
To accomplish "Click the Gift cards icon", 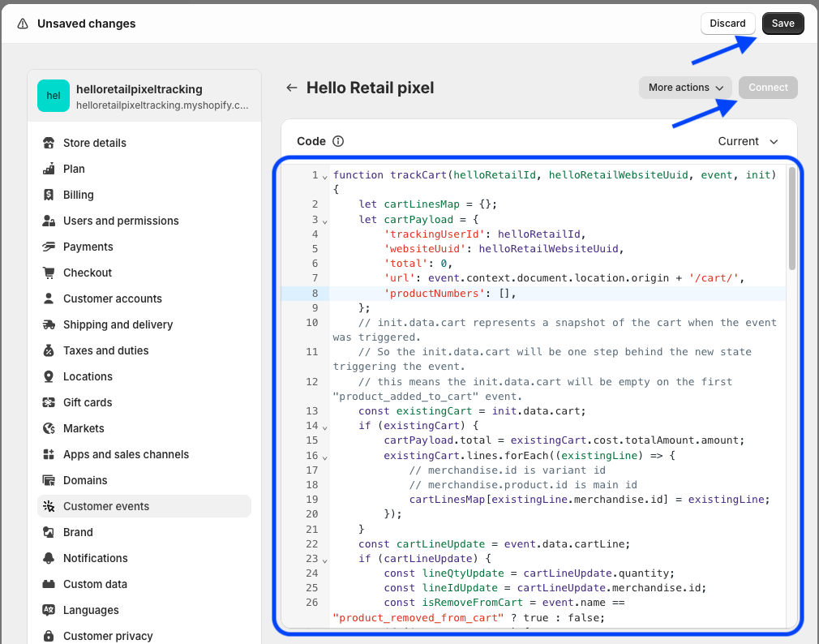I will (49, 402).
